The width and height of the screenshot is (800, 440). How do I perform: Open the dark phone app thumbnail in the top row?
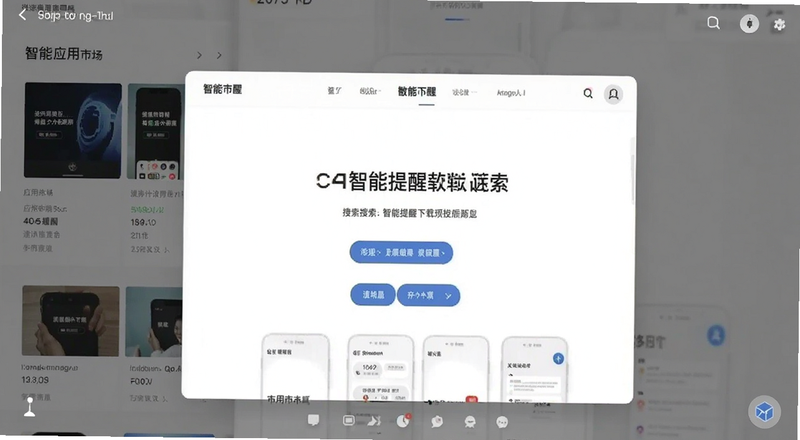156,132
